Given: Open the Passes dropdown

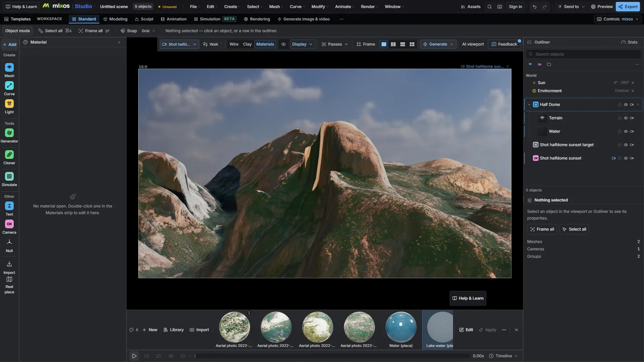Looking at the screenshot, I should (x=335, y=44).
